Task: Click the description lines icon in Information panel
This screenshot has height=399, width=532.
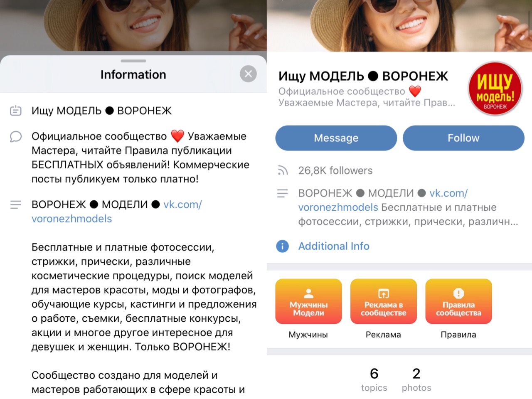Action: tap(16, 204)
